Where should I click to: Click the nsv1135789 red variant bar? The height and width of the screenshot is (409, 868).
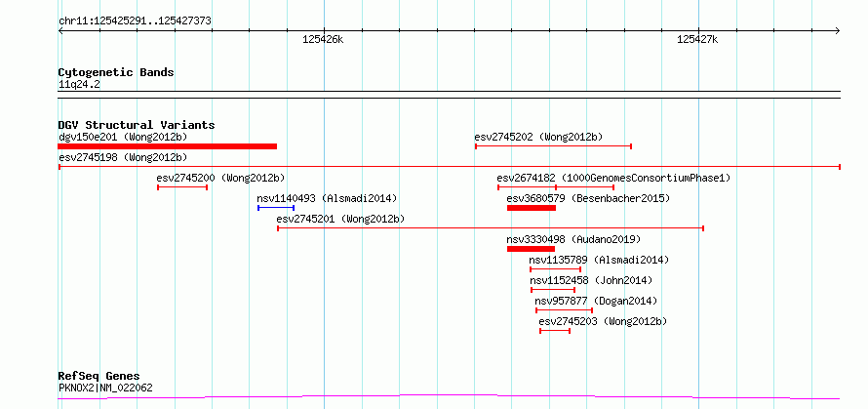click(555, 269)
